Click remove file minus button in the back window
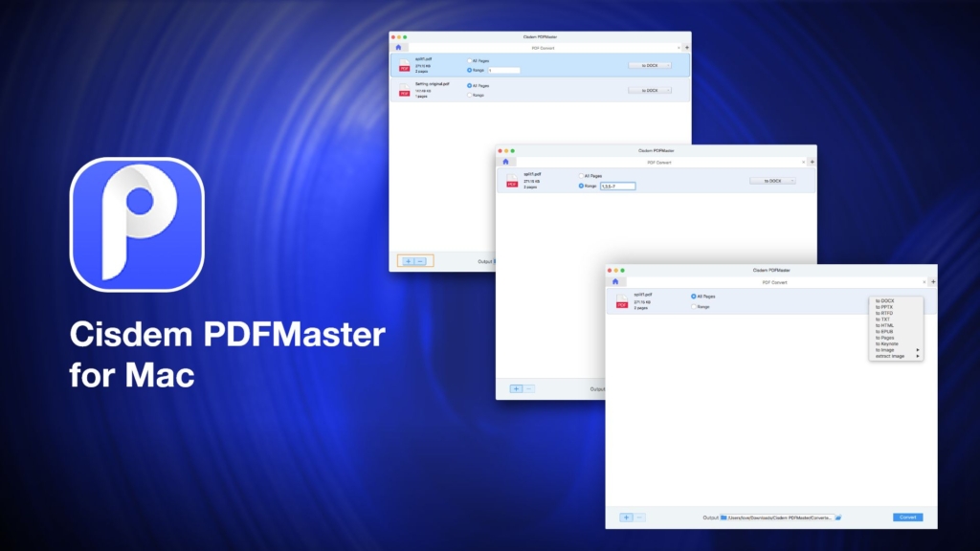The height and width of the screenshot is (551, 980). point(421,261)
